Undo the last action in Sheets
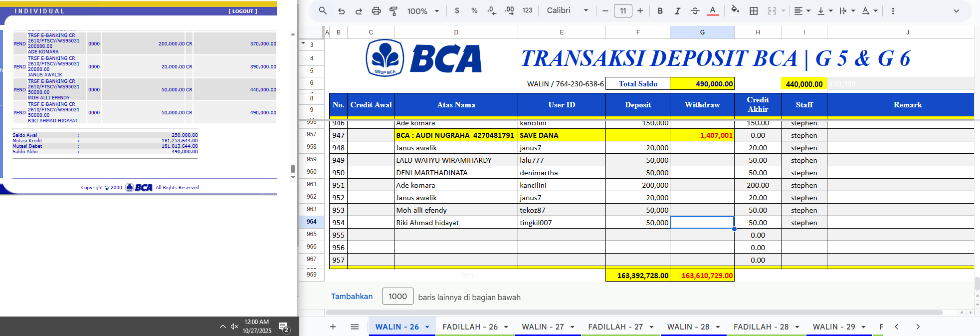The width and height of the screenshot is (980, 336). tap(341, 11)
